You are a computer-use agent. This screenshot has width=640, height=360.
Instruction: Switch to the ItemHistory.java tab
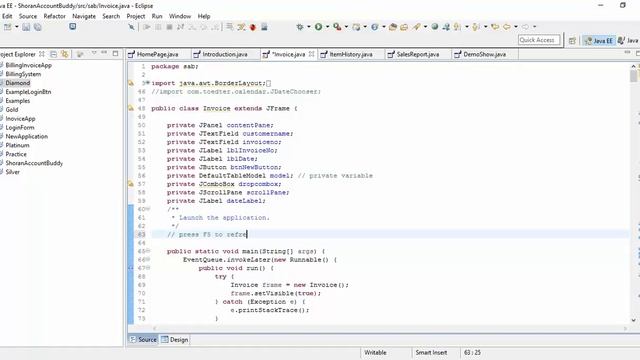(351, 54)
